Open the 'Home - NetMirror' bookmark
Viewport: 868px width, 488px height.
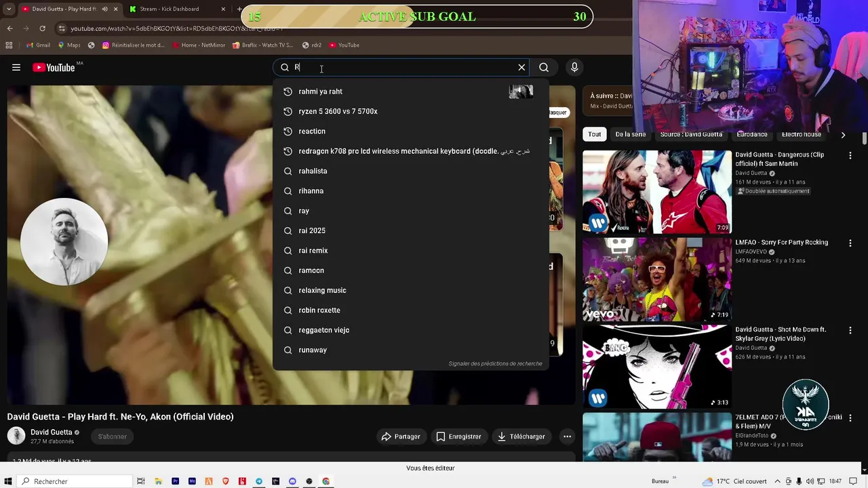point(199,45)
